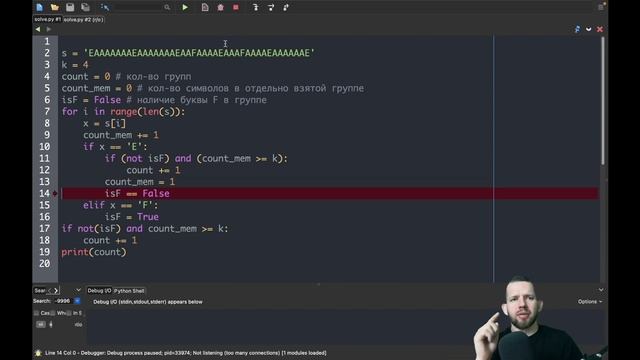Open the Options menu in Debug I/O panel

[x=589, y=302]
